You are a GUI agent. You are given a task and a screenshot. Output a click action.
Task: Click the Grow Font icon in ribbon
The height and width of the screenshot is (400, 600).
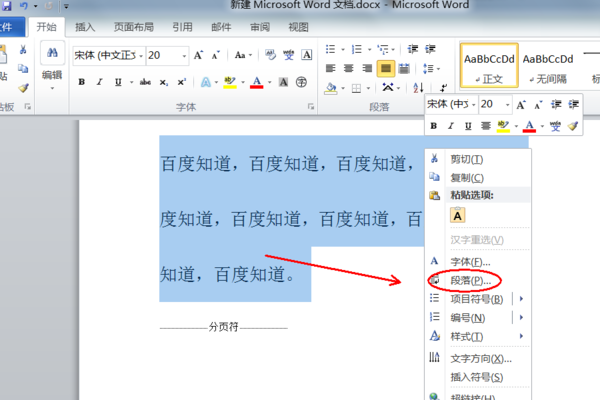pos(198,55)
